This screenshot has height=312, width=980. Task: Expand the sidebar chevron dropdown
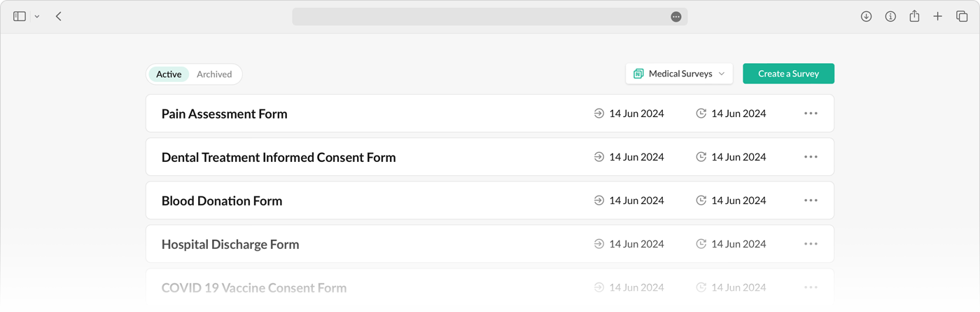[37, 16]
